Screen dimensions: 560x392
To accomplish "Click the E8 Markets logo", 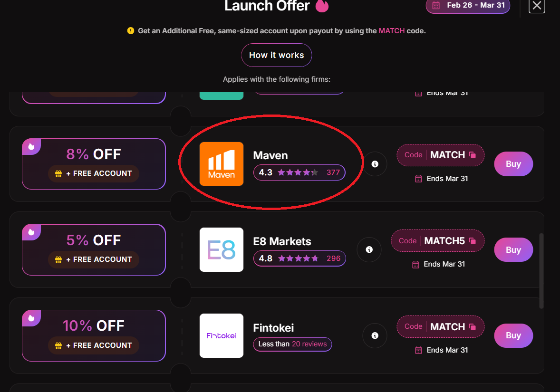I will [222, 249].
